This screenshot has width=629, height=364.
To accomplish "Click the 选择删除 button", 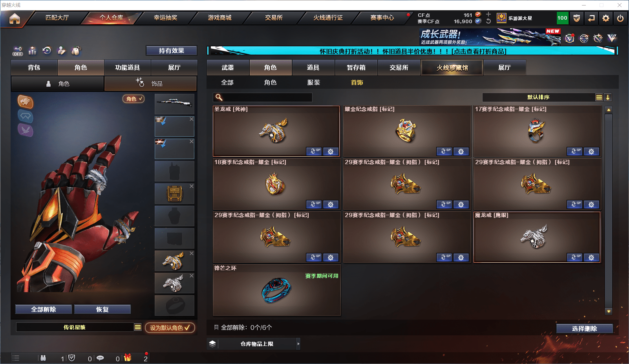I will 584,329.
